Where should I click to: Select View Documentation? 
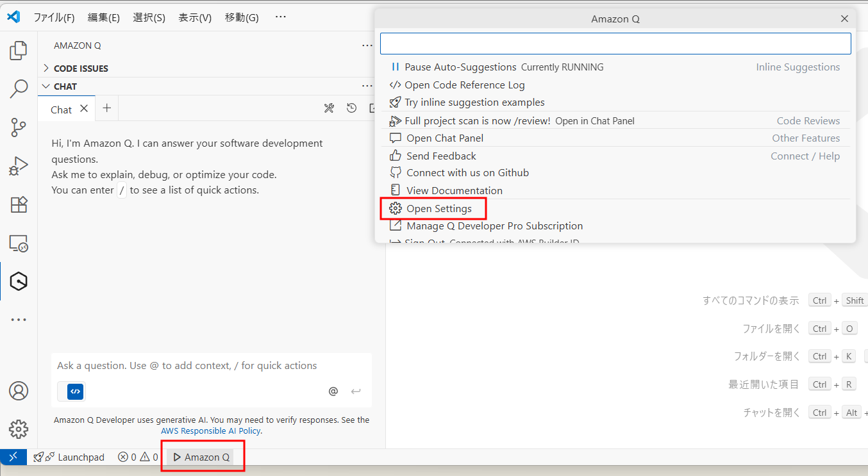[x=615, y=191]
